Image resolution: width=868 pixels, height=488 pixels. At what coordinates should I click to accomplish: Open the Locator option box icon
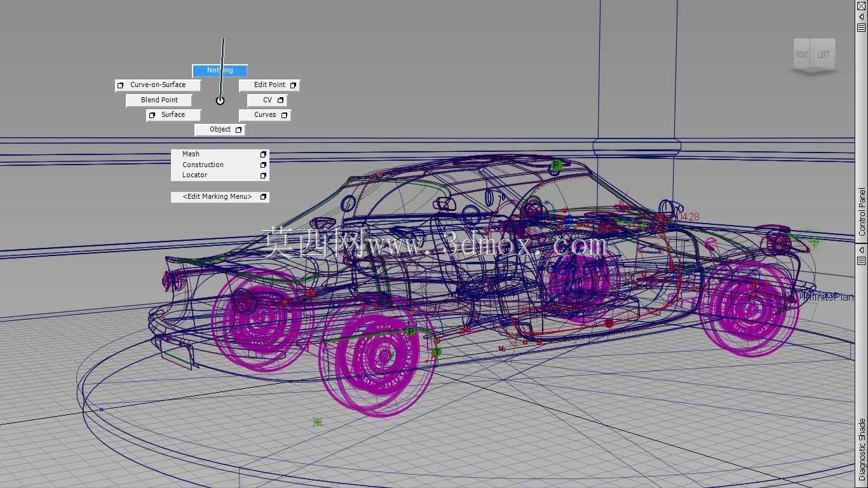pyautogui.click(x=263, y=175)
